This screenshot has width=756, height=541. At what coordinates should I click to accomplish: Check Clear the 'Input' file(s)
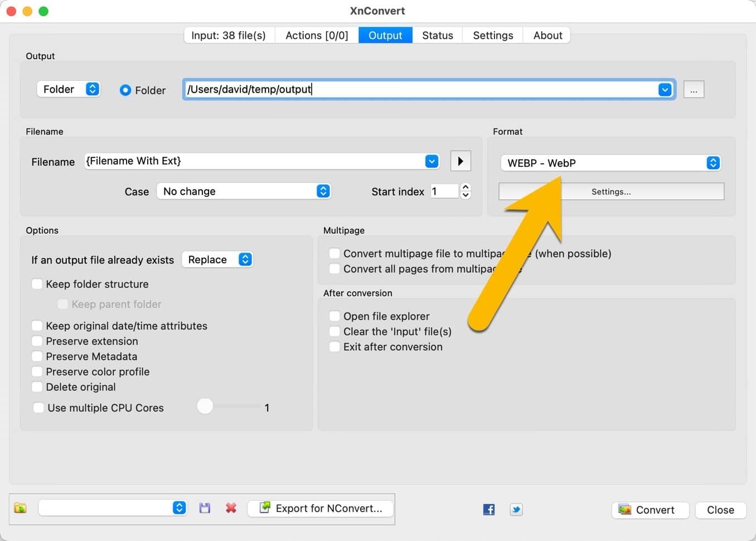pos(335,331)
